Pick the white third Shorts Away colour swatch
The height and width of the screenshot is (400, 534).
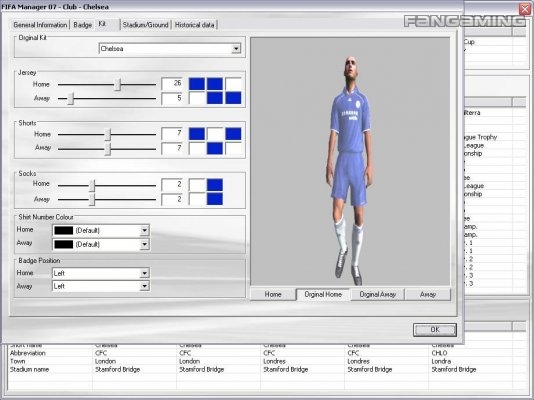(233, 148)
